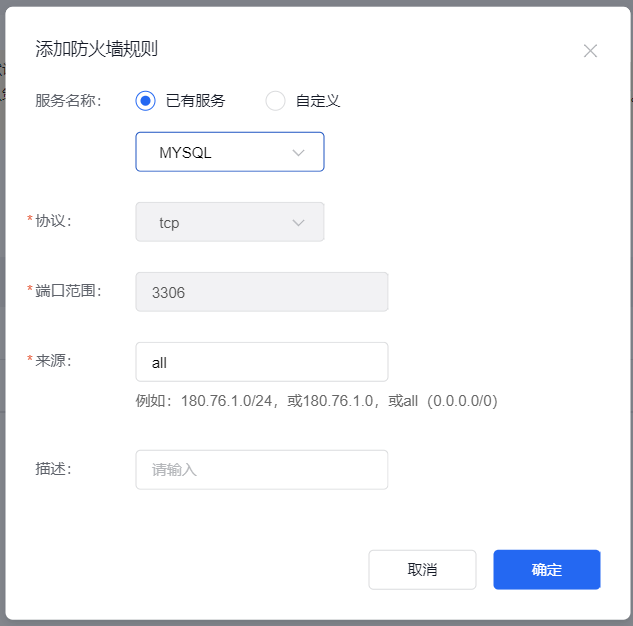Select the 已有服务 radio button
Viewport: 633px width, 626px height.
(146, 101)
